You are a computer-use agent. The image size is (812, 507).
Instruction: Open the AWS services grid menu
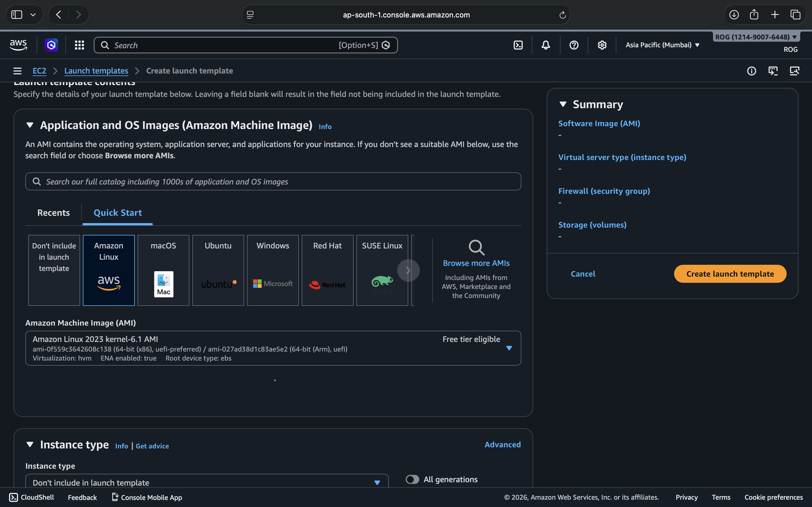(x=79, y=45)
